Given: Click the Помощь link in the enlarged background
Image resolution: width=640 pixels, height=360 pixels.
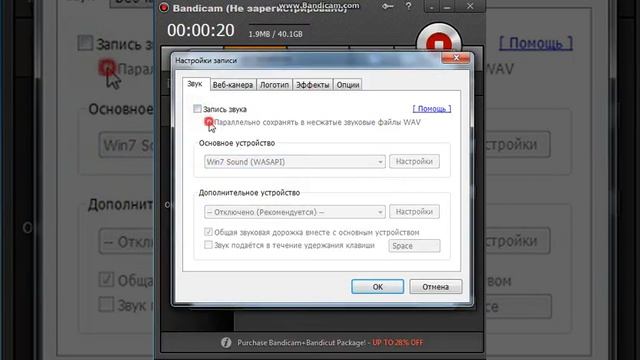Looking at the screenshot, I should (x=536, y=43).
